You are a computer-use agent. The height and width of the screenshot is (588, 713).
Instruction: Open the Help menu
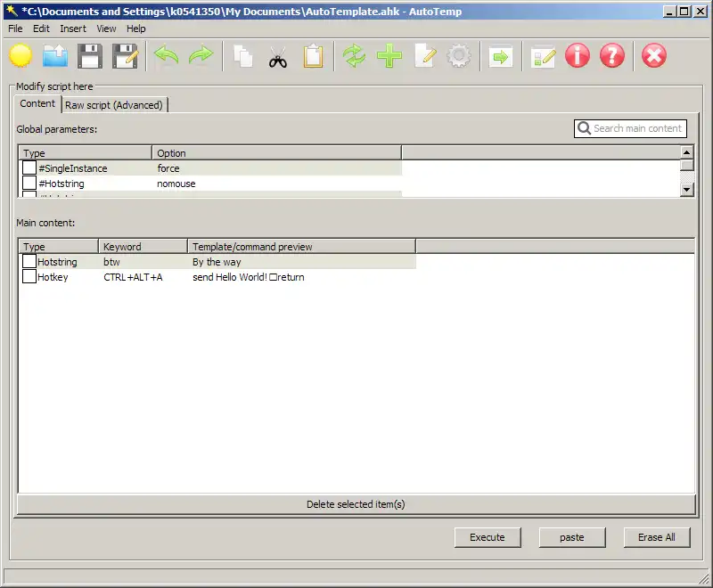(x=136, y=29)
